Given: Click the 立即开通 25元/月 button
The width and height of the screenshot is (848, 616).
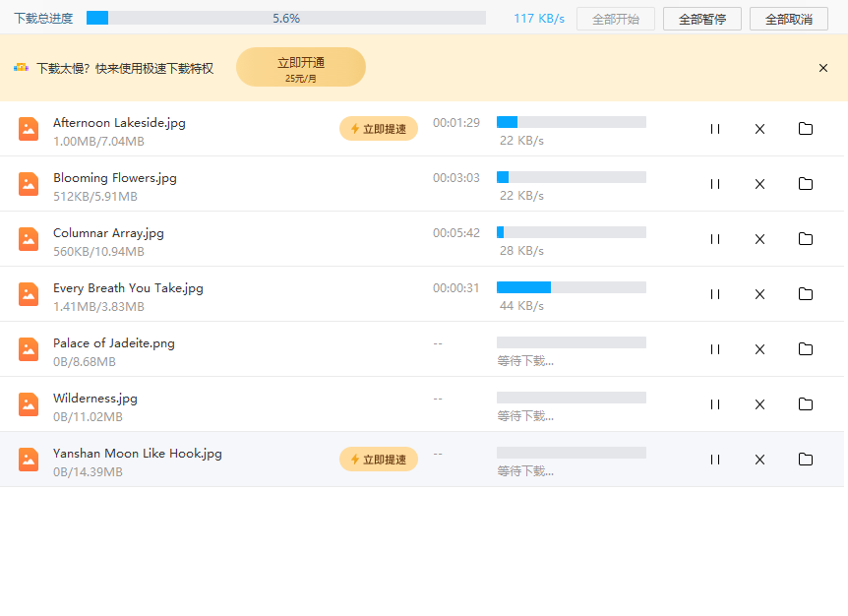Looking at the screenshot, I should pyautogui.click(x=301, y=67).
